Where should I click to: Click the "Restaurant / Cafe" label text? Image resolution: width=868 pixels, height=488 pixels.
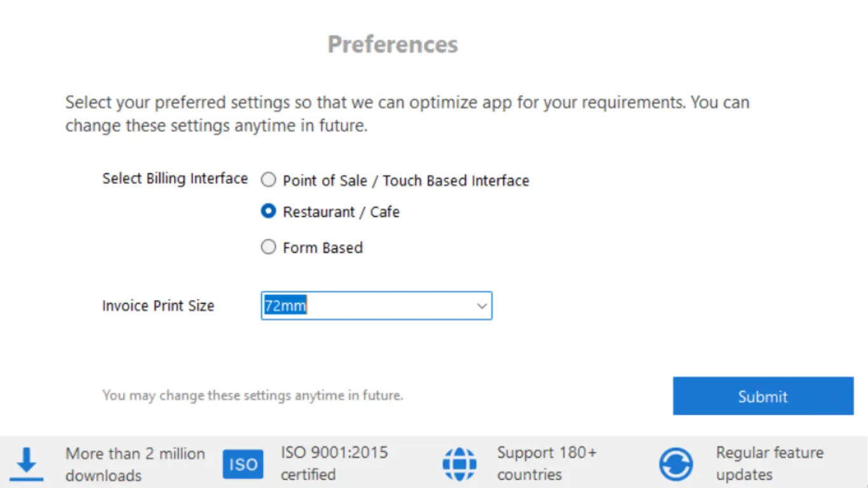[341, 212]
